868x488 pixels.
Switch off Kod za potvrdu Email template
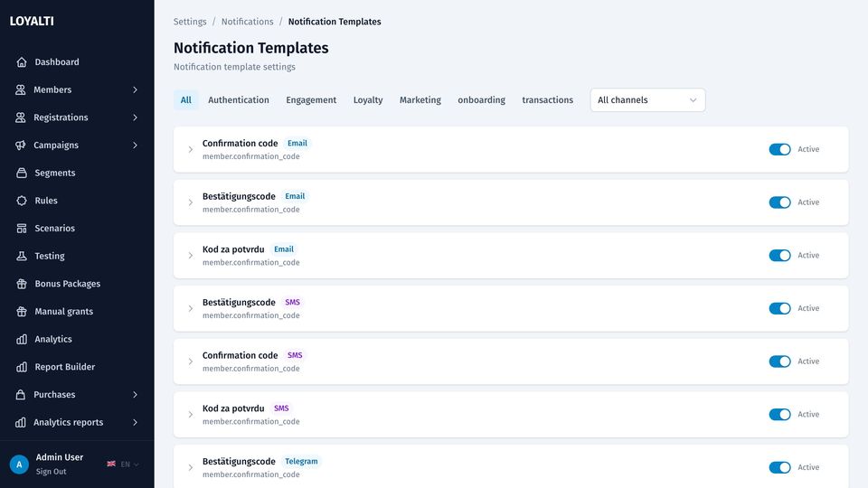[779, 256]
